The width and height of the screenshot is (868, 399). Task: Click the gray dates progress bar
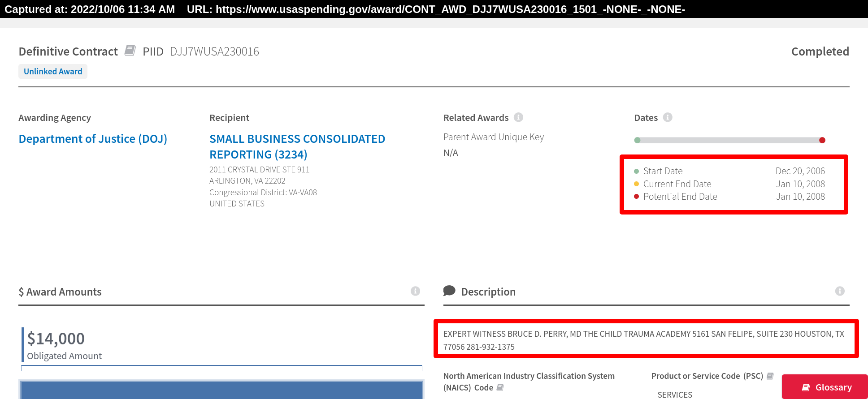[730, 140]
